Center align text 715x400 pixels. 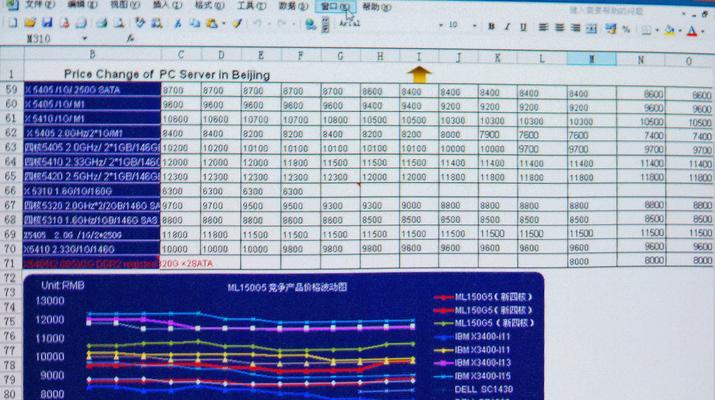coord(560,28)
